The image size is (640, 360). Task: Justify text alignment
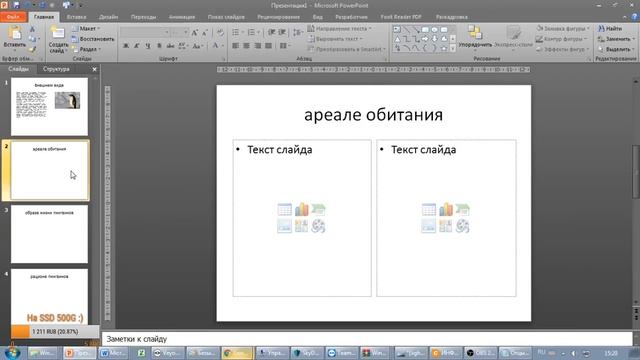[x=269, y=46]
